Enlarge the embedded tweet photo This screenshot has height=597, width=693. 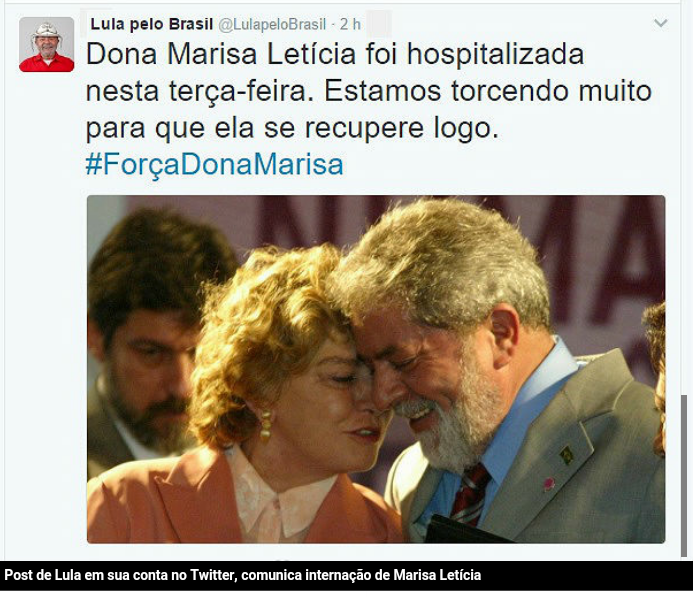click(376, 369)
